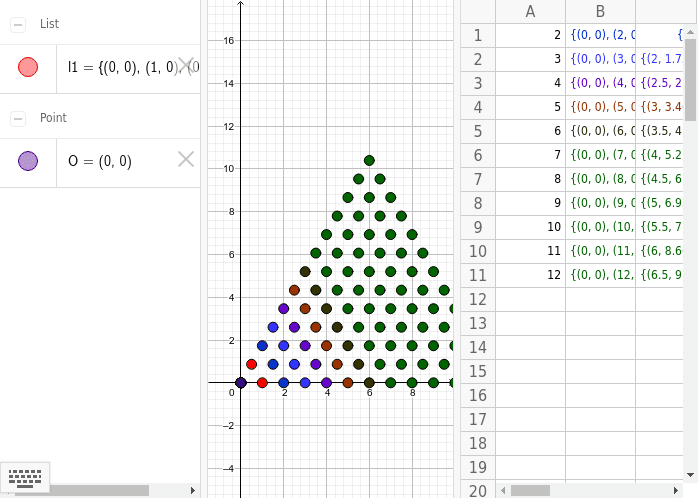700x500 pixels.
Task: Select cell A4 containing 5
Action: click(x=530, y=107)
